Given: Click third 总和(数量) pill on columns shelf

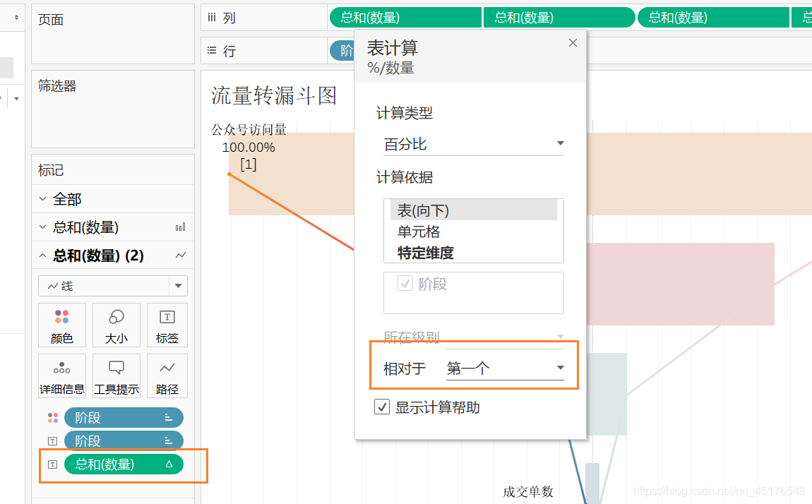Looking at the screenshot, I should tap(713, 18).
